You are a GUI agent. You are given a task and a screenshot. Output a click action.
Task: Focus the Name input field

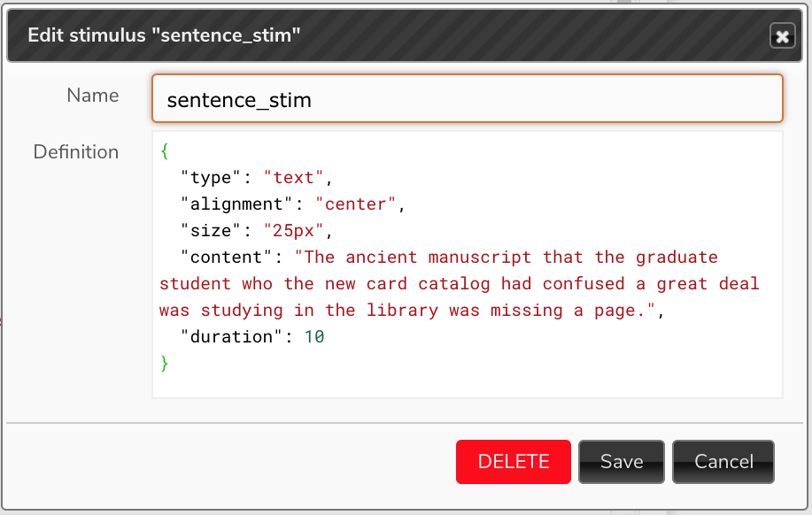pyautogui.click(x=468, y=98)
